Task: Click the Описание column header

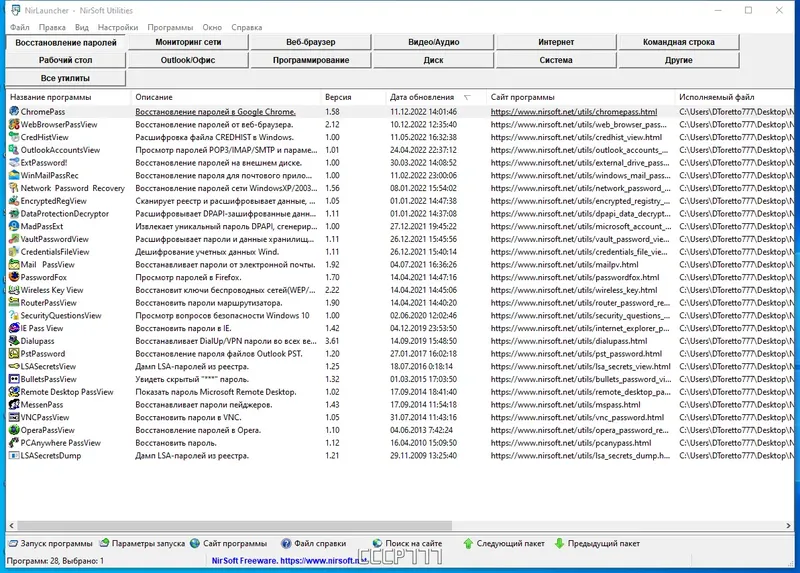Action: 226,97
